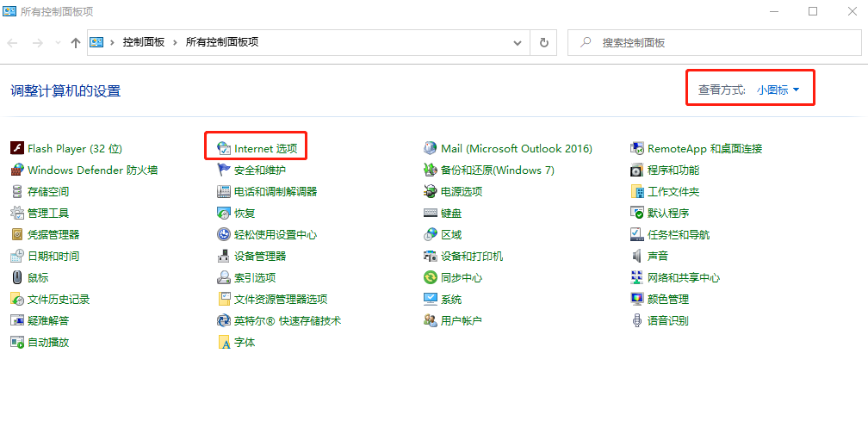Open the Internet 选项 icon
This screenshot has width=868, height=440.
(x=224, y=148)
